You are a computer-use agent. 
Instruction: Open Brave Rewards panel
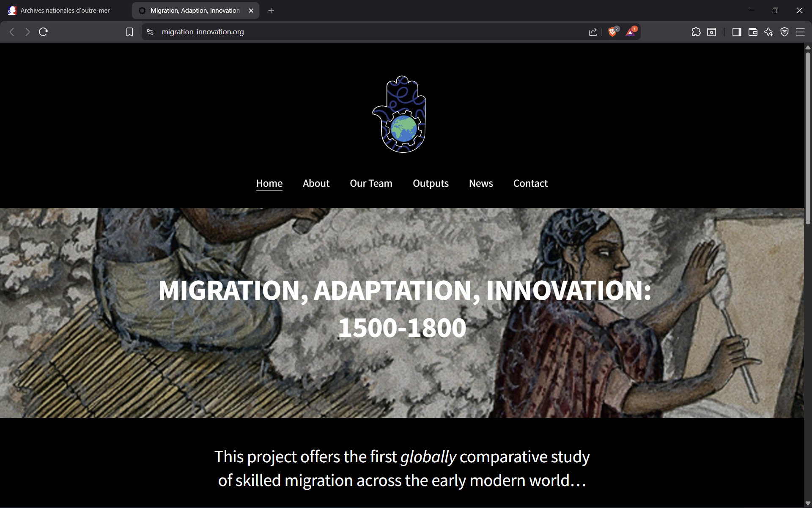(x=631, y=32)
